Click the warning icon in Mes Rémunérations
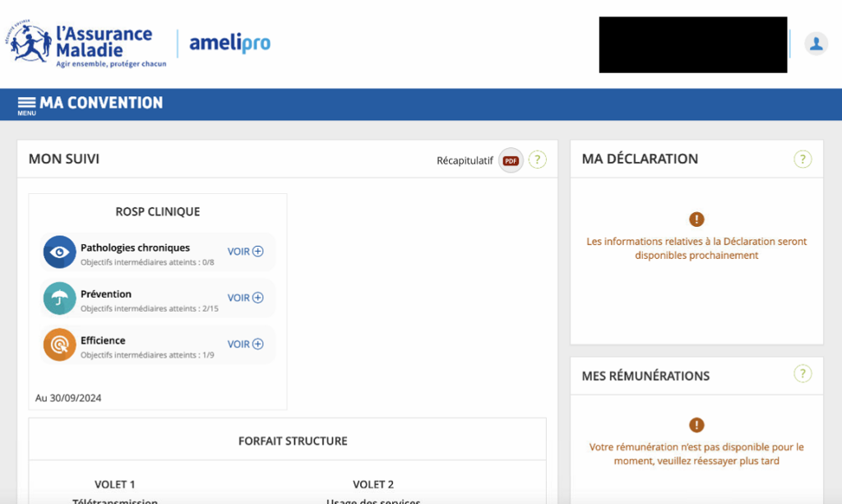The image size is (842, 504). pos(696,425)
